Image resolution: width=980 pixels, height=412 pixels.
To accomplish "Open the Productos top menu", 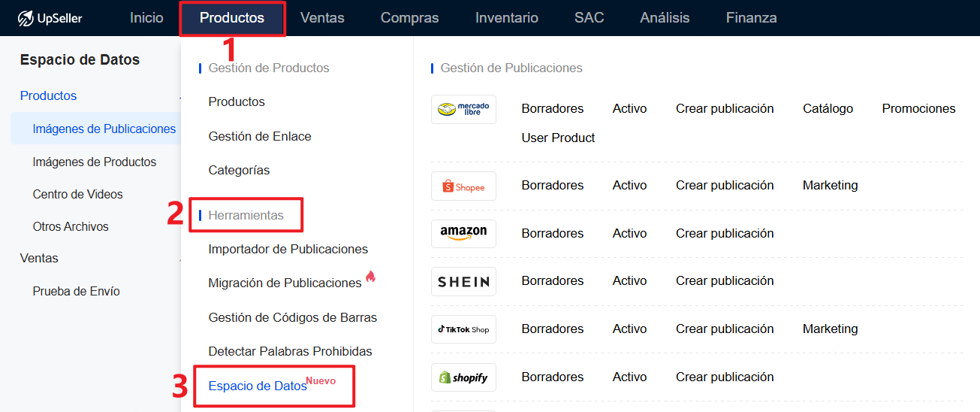I will point(232,18).
